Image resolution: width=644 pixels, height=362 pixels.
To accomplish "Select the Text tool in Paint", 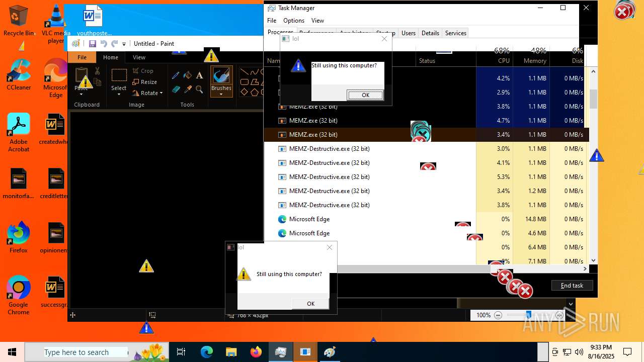I will pyautogui.click(x=200, y=75).
